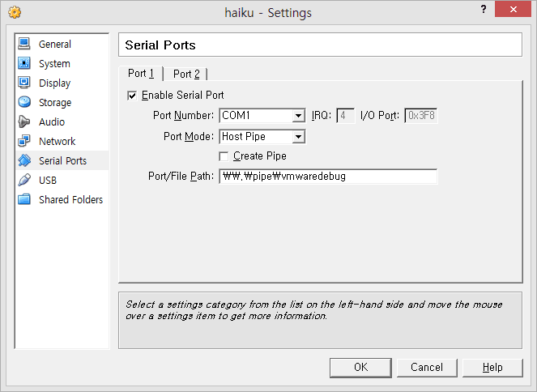This screenshot has width=537, height=392.
Task: Open Display settings monitor icon
Action: coord(24,83)
